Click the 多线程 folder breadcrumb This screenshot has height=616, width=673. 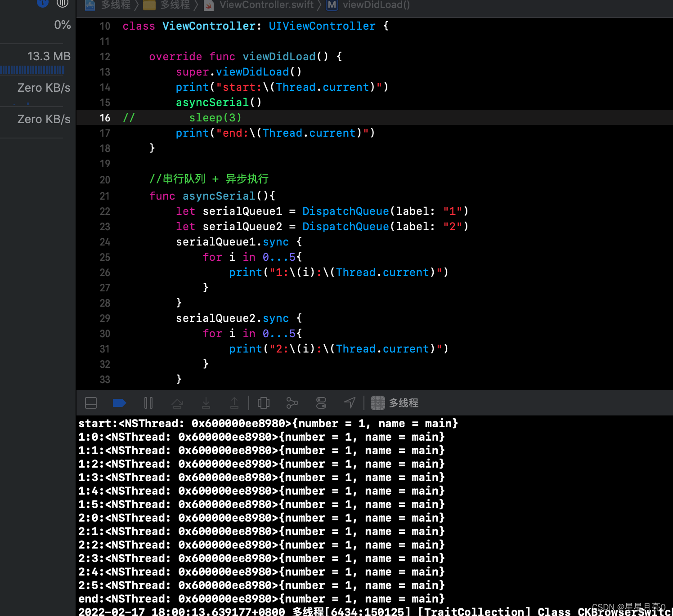click(x=167, y=5)
